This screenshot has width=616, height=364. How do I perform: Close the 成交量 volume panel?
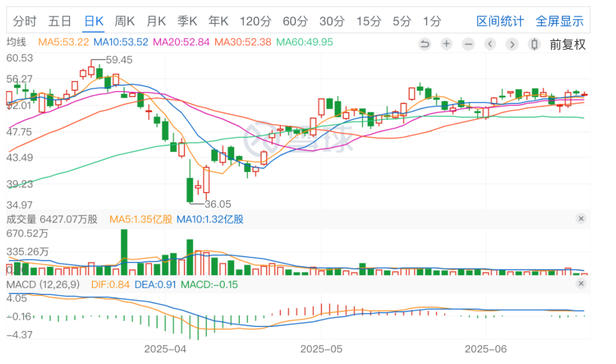pyautogui.click(x=581, y=219)
